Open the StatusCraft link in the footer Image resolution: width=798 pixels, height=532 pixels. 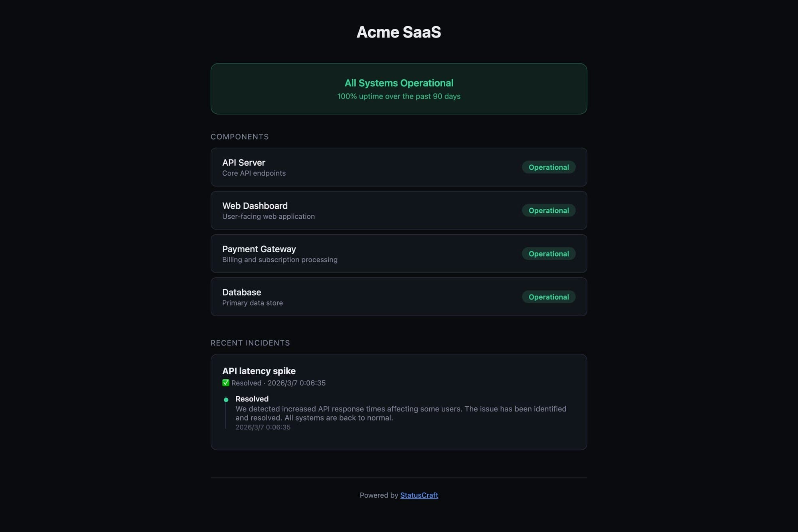[419, 495]
